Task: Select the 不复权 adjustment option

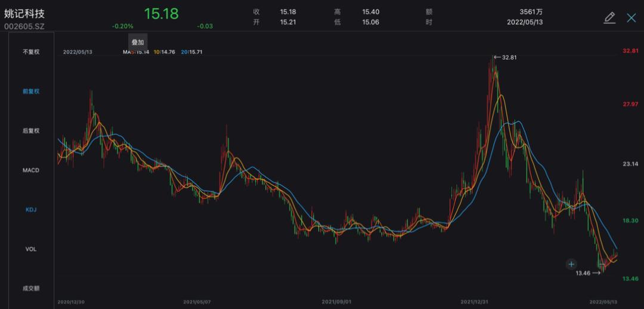Action: click(30, 52)
